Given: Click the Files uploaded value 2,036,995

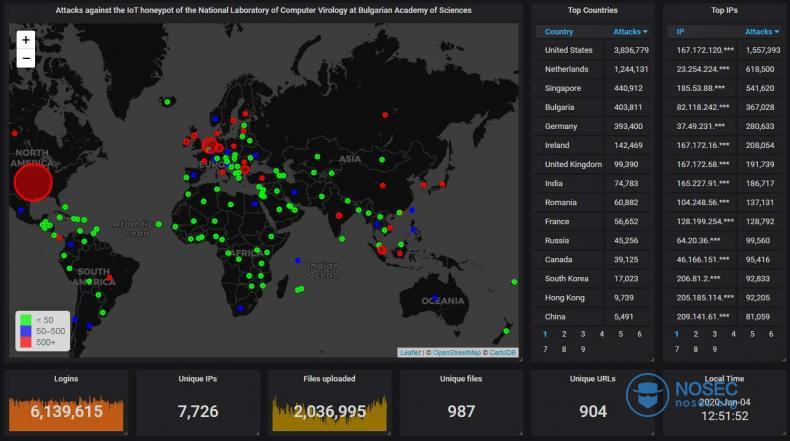Looking at the screenshot, I should [x=330, y=411].
